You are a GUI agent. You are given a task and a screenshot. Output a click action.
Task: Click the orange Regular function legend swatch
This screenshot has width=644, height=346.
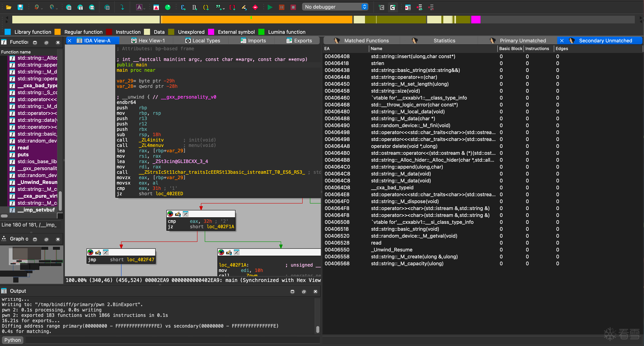point(58,32)
